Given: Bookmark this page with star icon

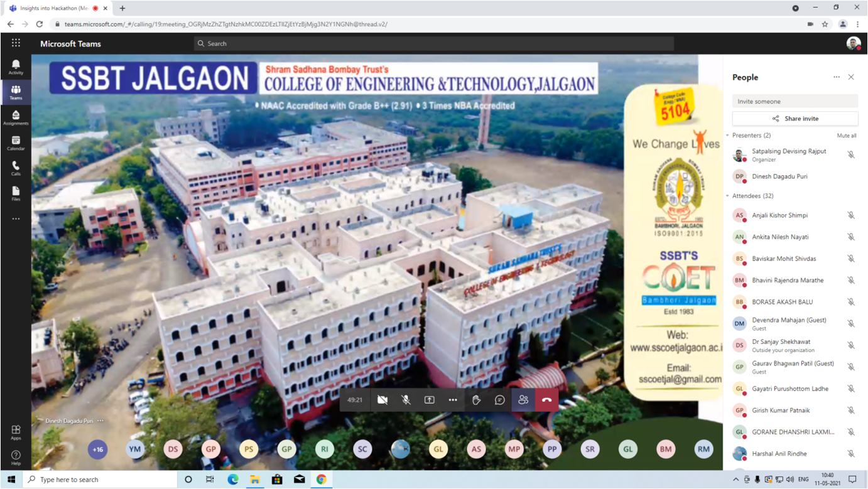Looking at the screenshot, I should (825, 24).
